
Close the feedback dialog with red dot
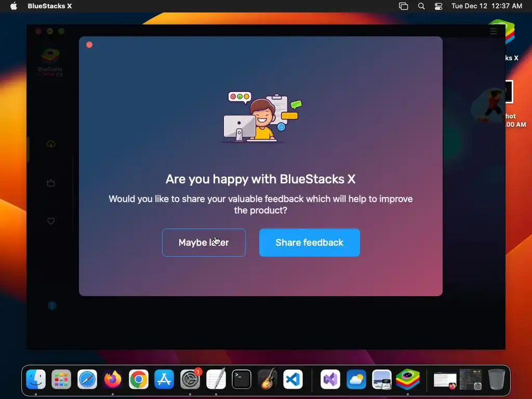(89, 45)
